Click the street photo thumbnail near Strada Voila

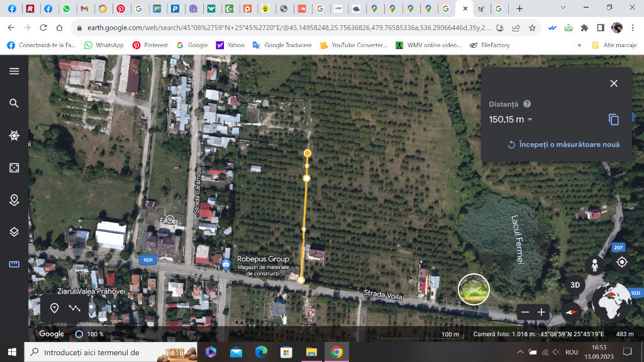click(474, 289)
